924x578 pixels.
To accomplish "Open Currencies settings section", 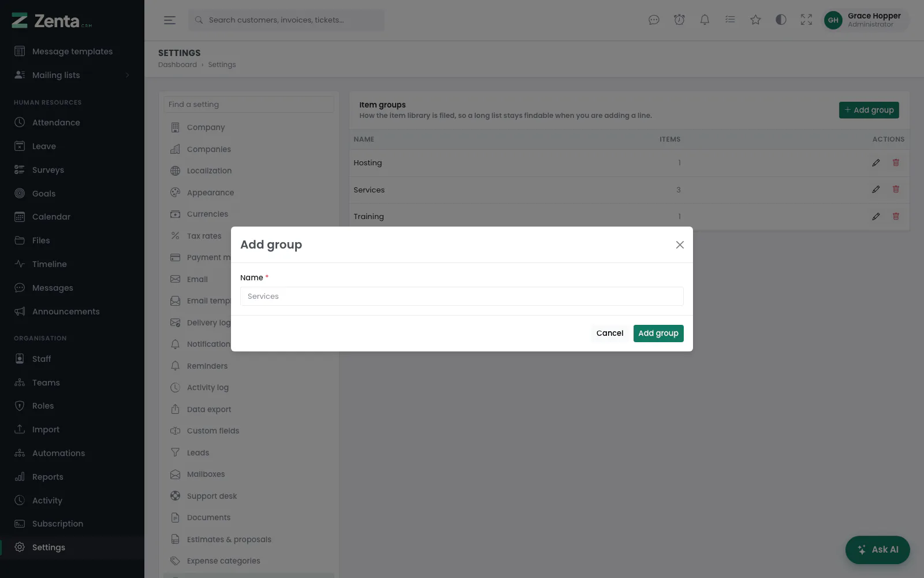I will pyautogui.click(x=249, y=214).
